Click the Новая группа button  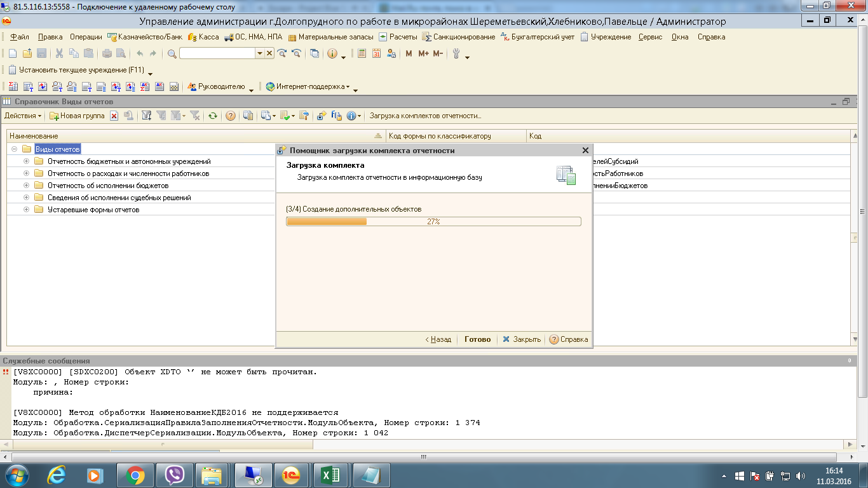(78, 116)
